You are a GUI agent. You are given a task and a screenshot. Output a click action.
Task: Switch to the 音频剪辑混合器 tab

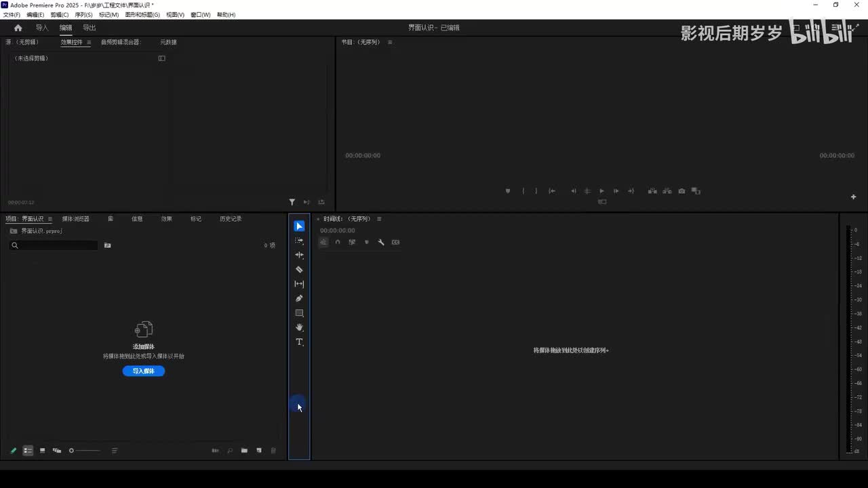[120, 42]
